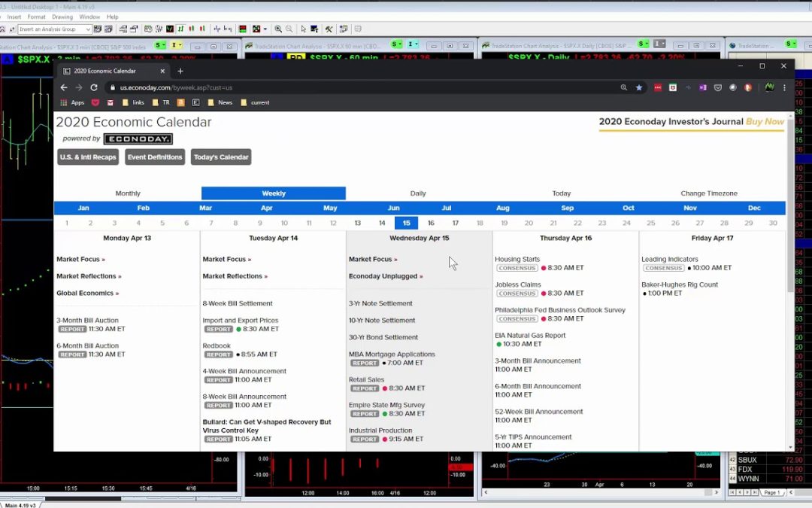Image resolution: width=812 pixels, height=508 pixels.
Task: Select day 16 in the date row
Action: (431, 223)
